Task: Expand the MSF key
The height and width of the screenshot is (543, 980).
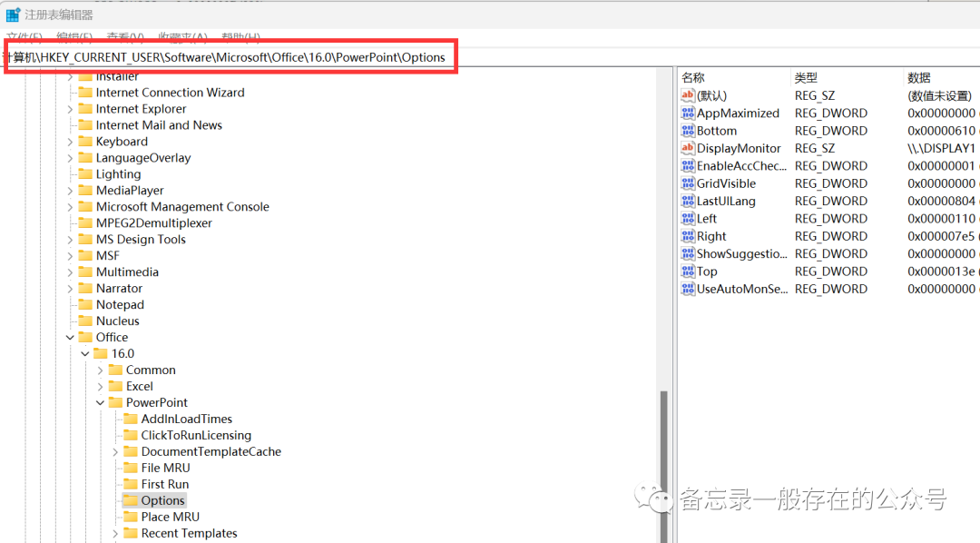Action: tap(70, 255)
